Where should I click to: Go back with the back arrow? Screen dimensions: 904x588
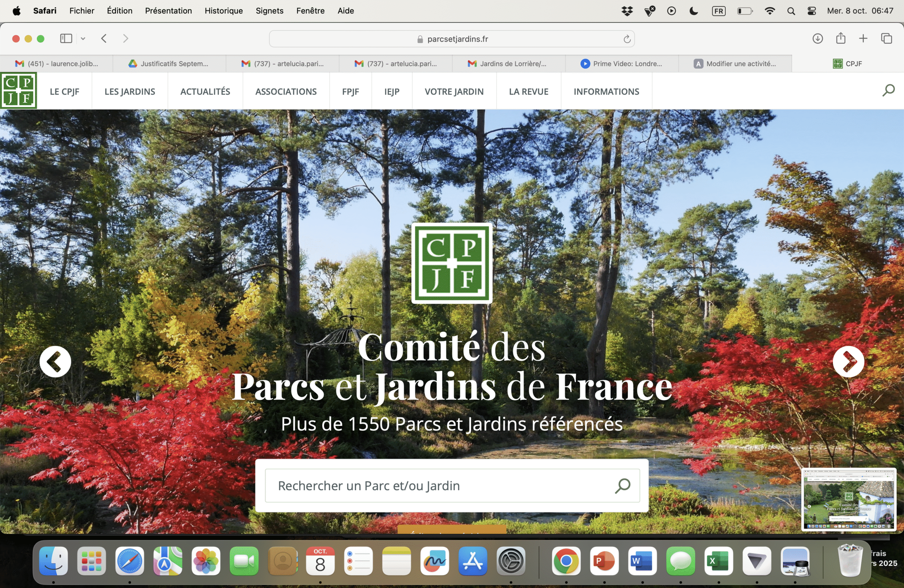click(104, 38)
